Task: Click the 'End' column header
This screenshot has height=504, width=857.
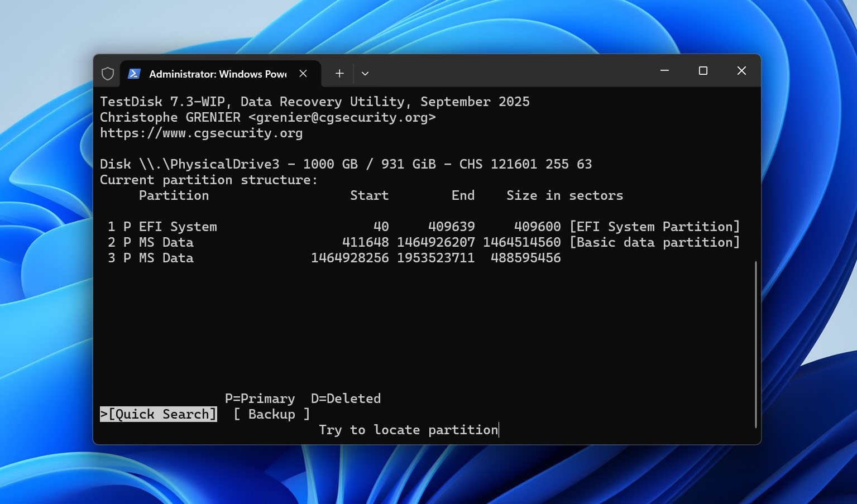Action: point(463,195)
